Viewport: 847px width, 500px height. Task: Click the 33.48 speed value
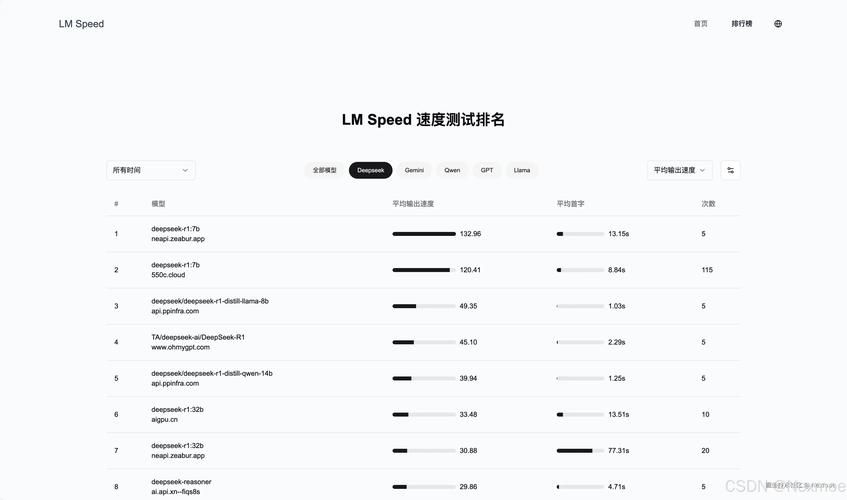pyautogui.click(x=468, y=415)
